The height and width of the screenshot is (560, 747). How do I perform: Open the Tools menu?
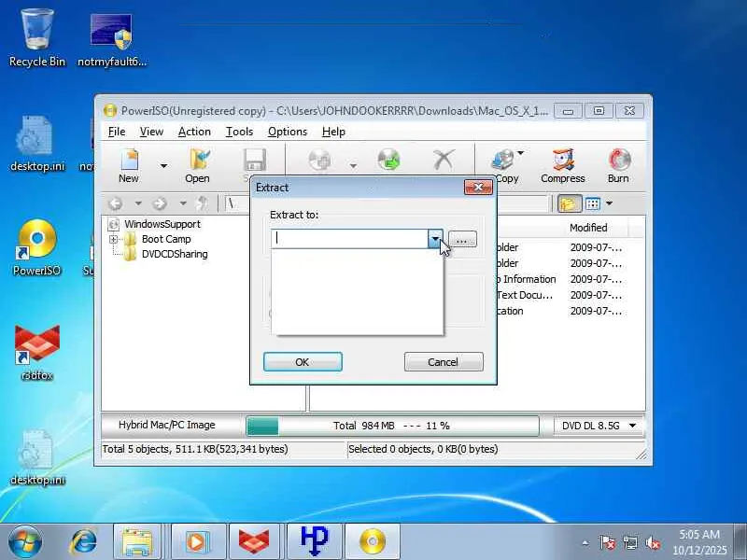239,132
